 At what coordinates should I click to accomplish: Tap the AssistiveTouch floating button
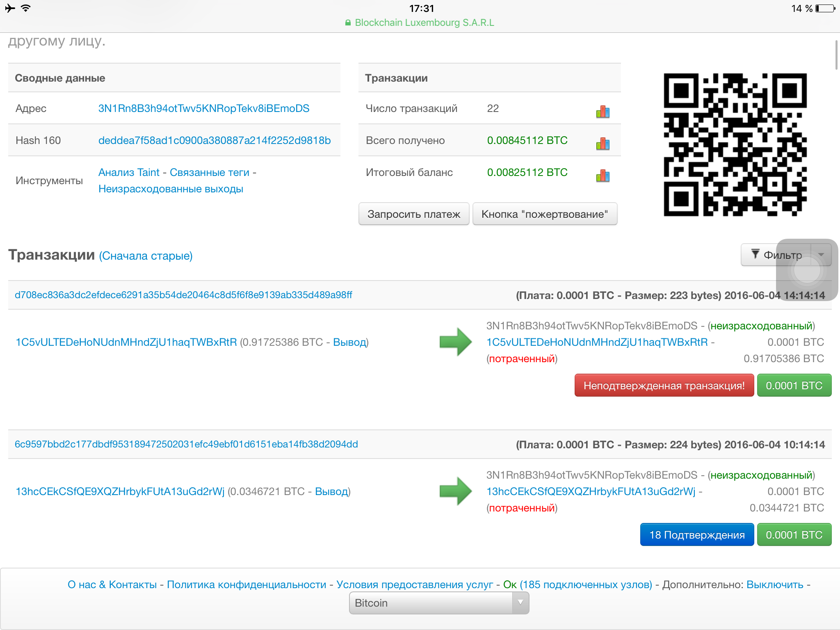[807, 271]
